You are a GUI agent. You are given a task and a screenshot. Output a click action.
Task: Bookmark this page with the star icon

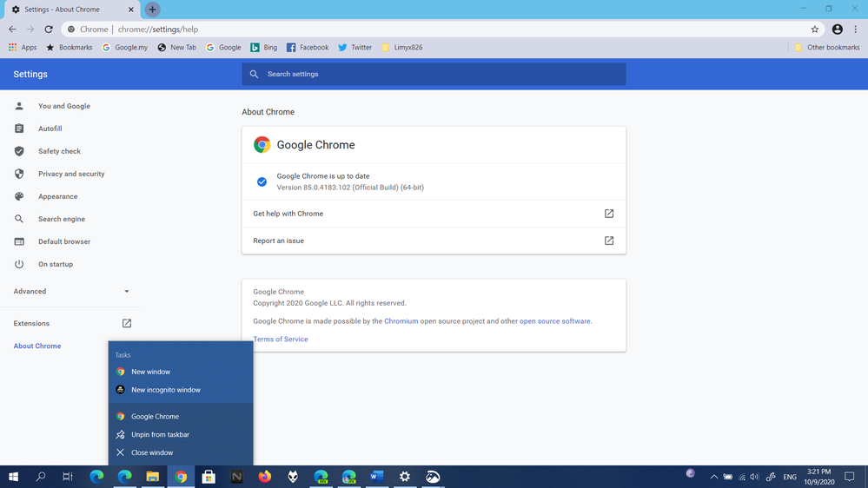814,30
